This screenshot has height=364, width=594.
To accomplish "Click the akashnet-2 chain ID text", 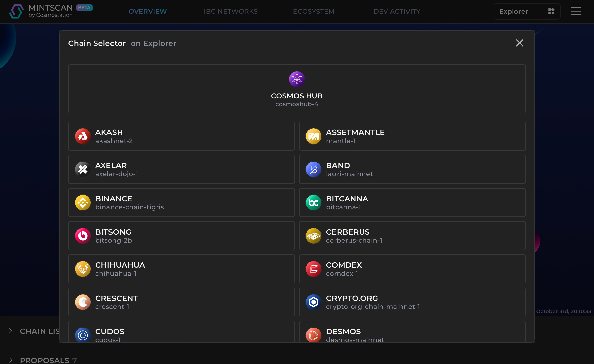I will pos(114,141).
